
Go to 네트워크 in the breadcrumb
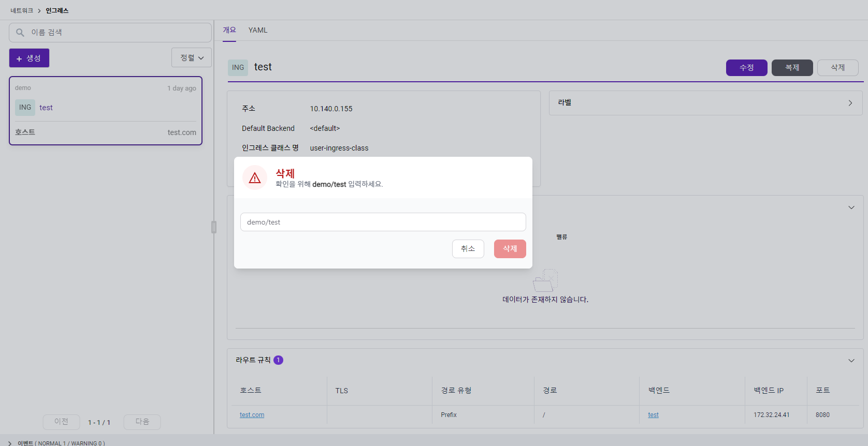click(22, 10)
